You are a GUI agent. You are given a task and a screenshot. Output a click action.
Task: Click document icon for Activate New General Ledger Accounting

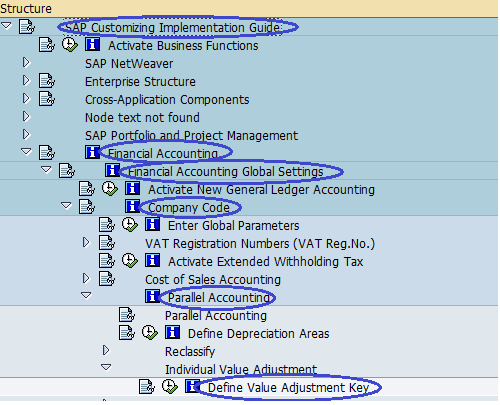pyautogui.click(x=87, y=189)
